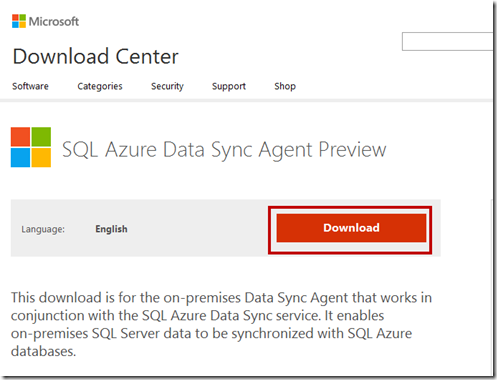
Task: Click the large four-color Microsoft product logo
Action: 31,147
